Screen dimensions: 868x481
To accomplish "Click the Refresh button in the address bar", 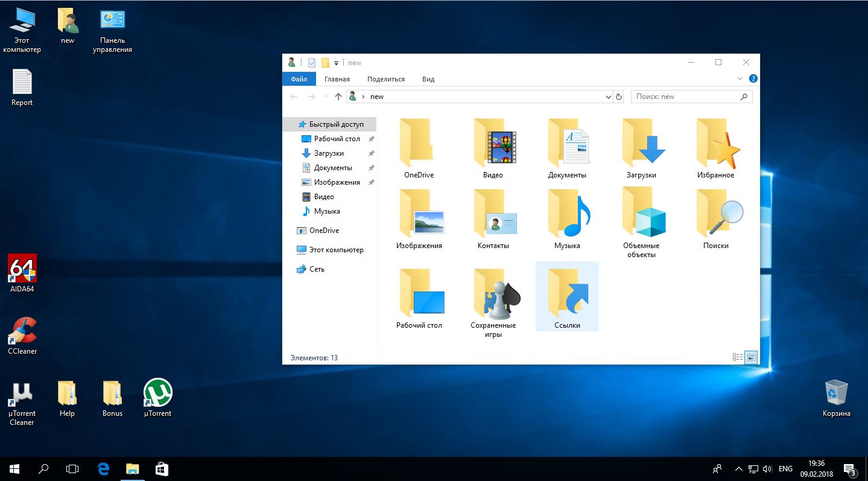I will click(x=618, y=97).
